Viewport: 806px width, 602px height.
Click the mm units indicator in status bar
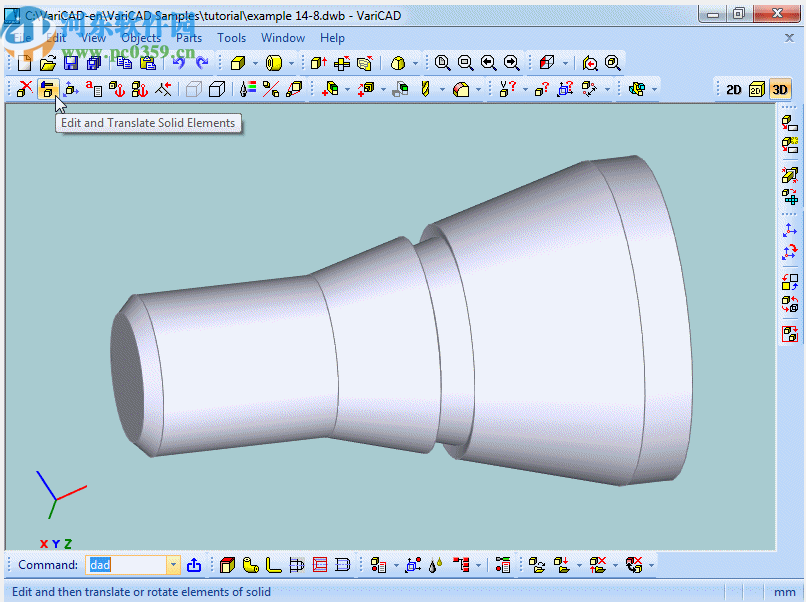click(784, 592)
